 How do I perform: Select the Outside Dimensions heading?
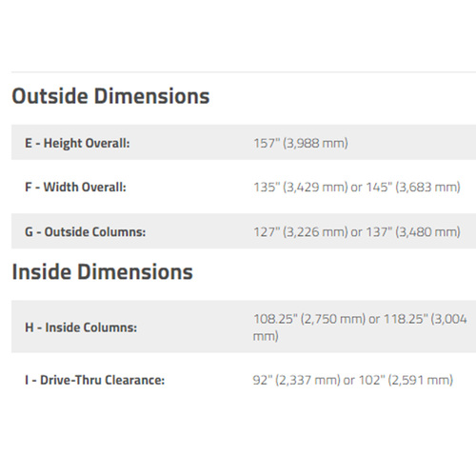(110, 96)
